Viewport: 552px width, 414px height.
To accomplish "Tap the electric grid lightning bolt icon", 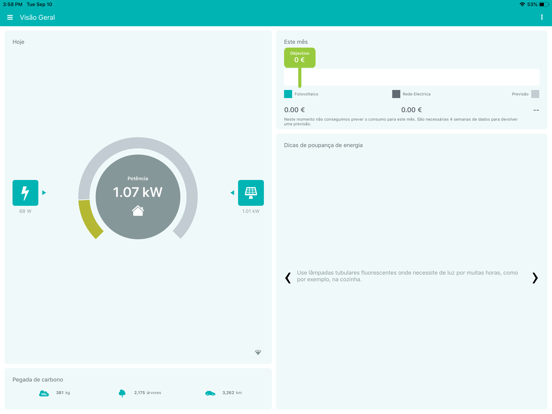I will (x=25, y=193).
